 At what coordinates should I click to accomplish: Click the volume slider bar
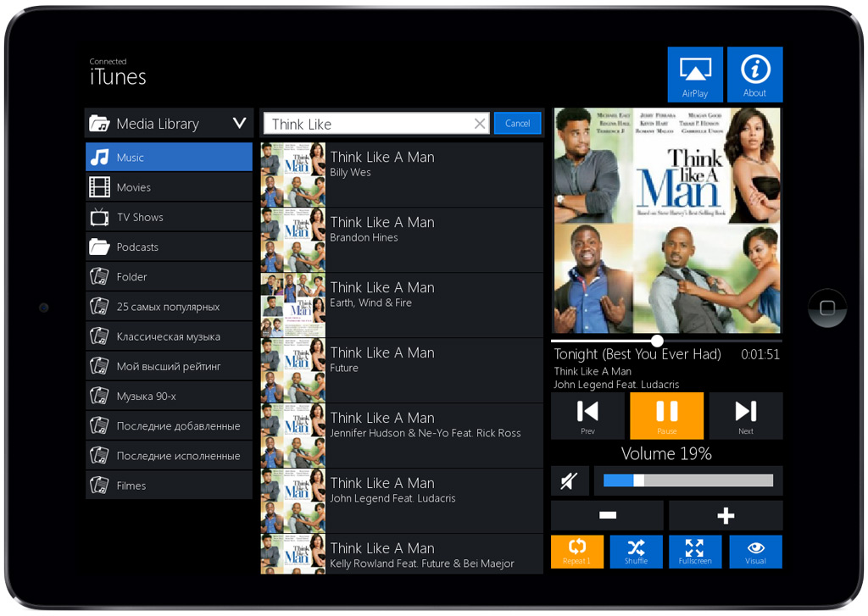(687, 480)
